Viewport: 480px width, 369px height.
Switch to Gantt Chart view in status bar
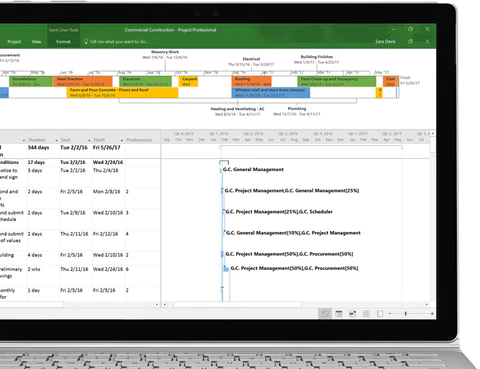[x=325, y=314]
